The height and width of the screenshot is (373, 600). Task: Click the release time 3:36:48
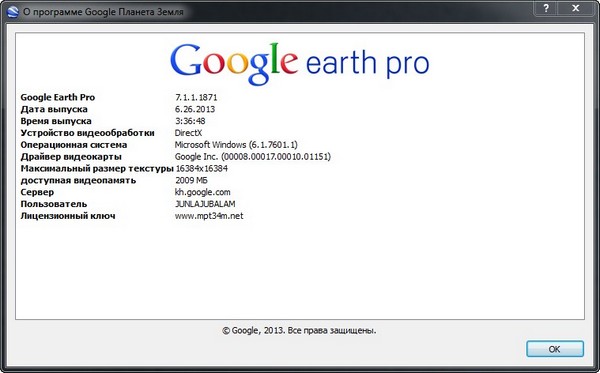coord(190,121)
